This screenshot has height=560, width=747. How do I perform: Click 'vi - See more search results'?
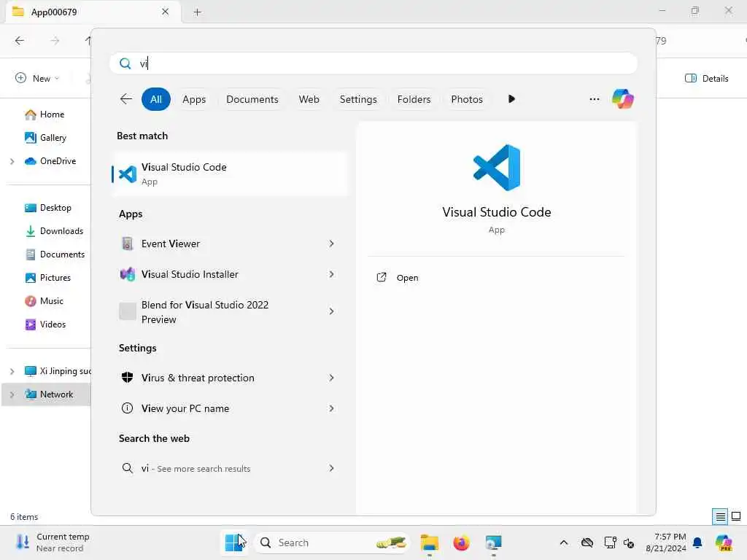coord(196,469)
